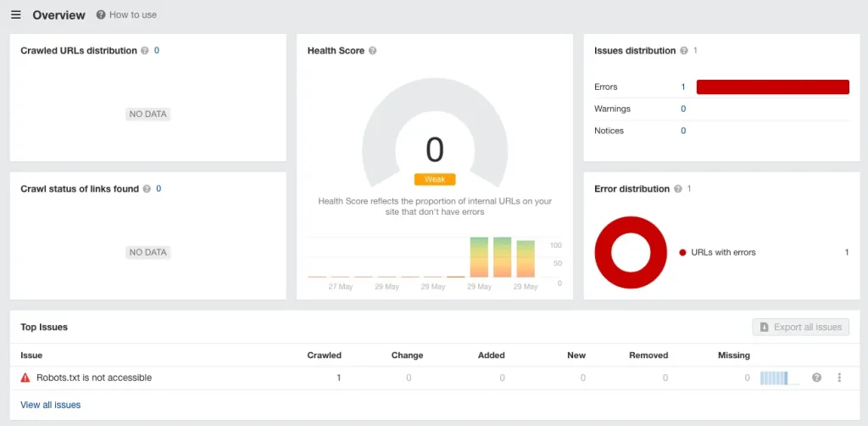Click the Crawled column header

pyautogui.click(x=325, y=356)
